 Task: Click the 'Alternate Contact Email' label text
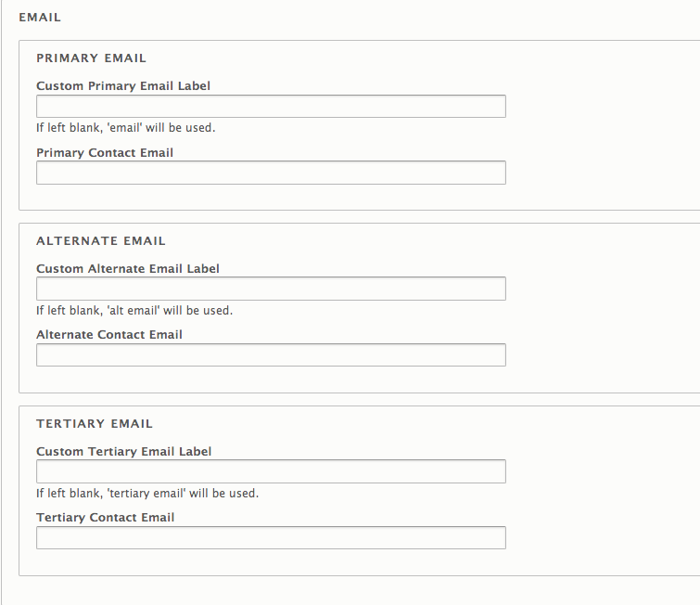pyautogui.click(x=109, y=335)
